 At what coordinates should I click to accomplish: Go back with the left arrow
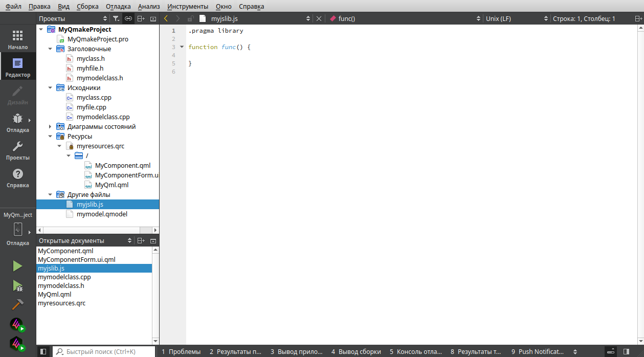click(166, 19)
